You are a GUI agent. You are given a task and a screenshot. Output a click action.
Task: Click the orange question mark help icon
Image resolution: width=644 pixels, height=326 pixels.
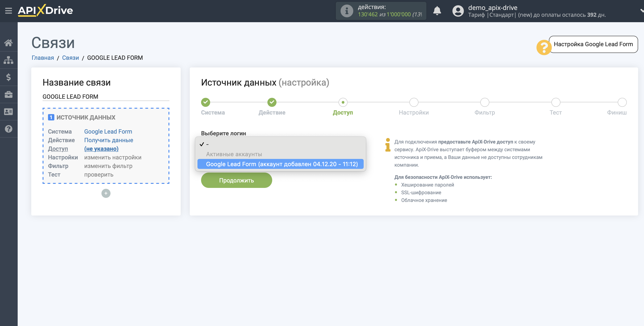(x=544, y=47)
